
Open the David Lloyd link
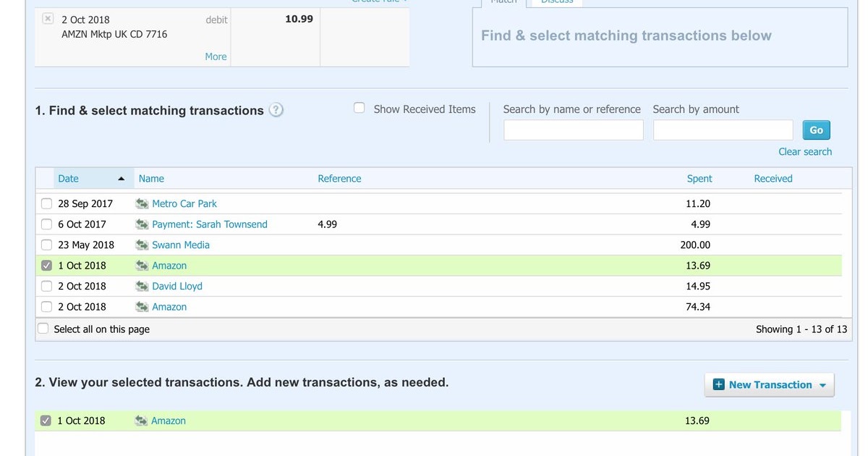click(x=177, y=287)
